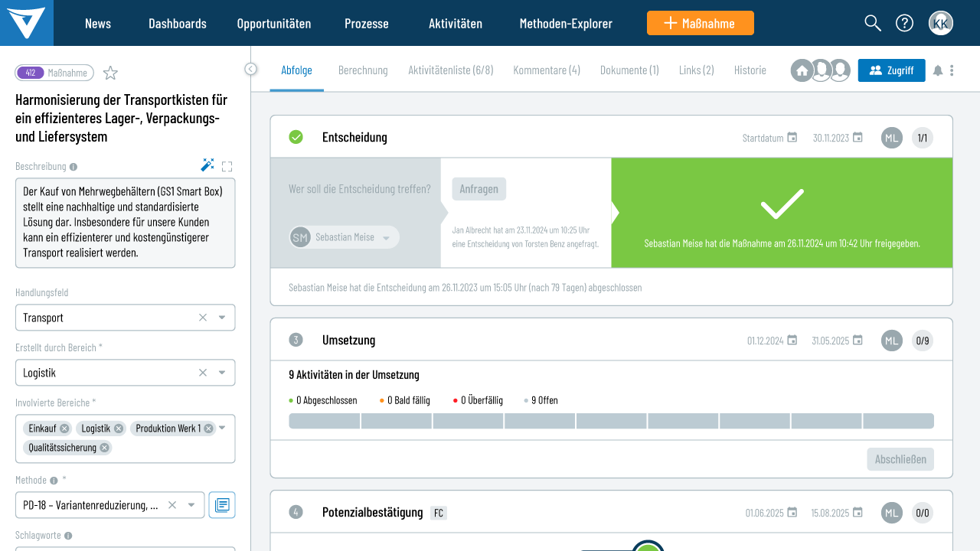Viewport: 980px width, 551px height.
Task: Collapse the left sidebar panel
Action: tap(250, 69)
